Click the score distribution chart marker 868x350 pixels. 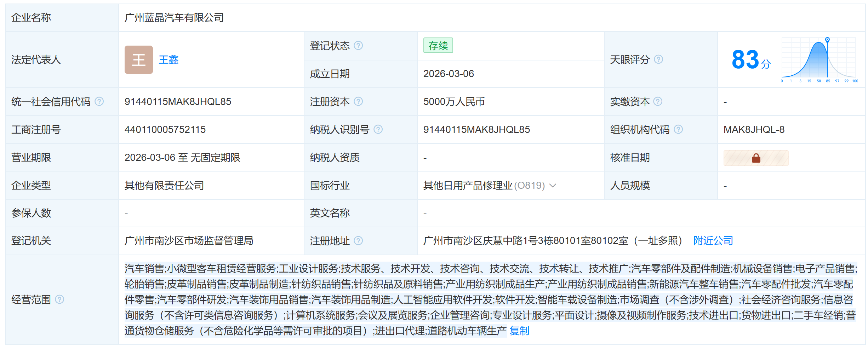pos(827,40)
